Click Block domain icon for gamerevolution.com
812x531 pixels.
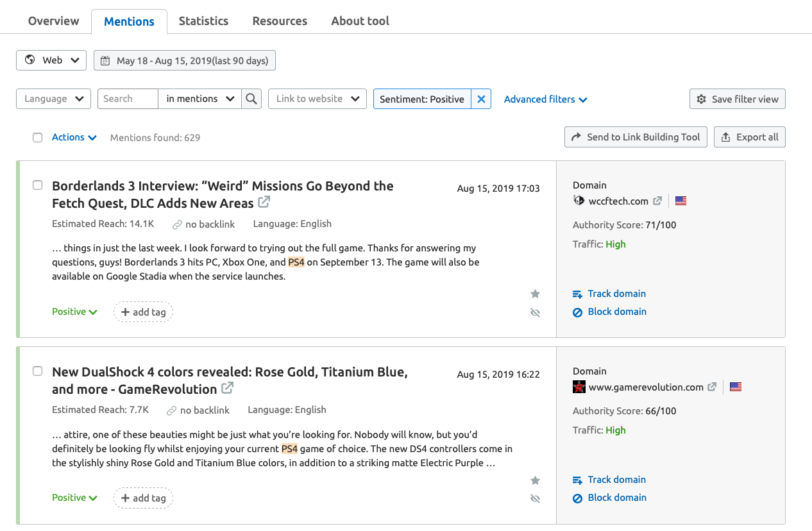[x=577, y=498]
